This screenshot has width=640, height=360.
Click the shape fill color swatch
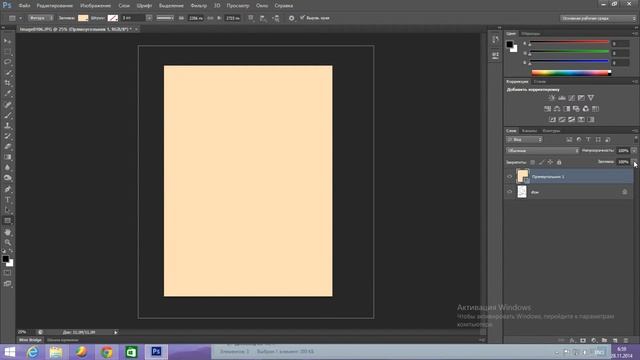pyautogui.click(x=83, y=18)
